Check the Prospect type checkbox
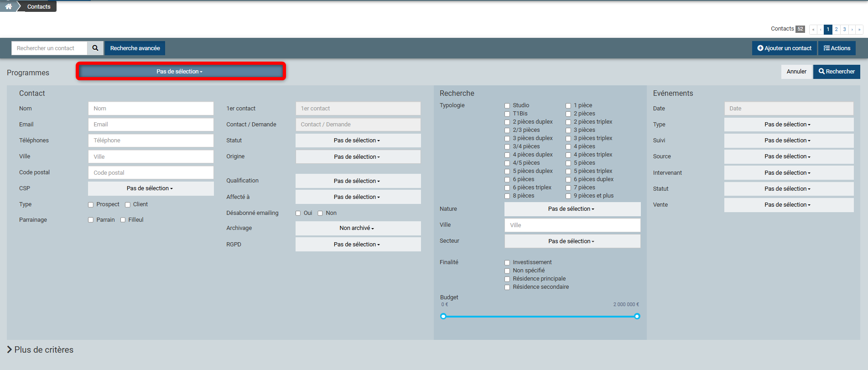Viewport: 868px width, 370px height. 91,205
